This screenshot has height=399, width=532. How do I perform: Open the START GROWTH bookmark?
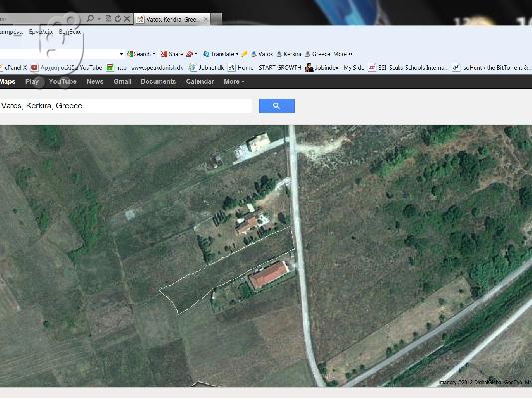280,67
